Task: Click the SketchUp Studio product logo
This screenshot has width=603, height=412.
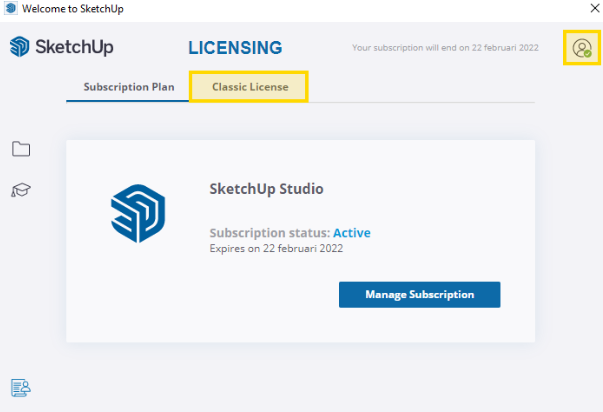Action: [x=138, y=214]
